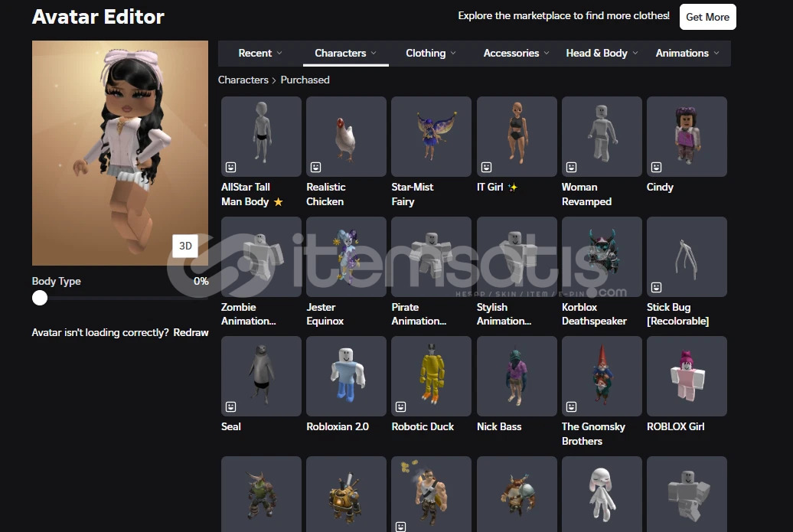
Task: Choose the Seal character
Action: click(262, 377)
